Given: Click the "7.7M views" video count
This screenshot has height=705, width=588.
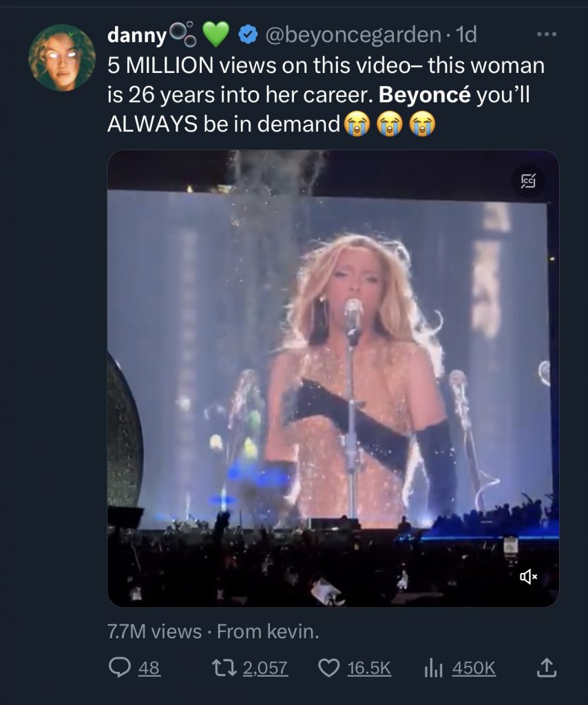Looking at the screenshot, I should tap(154, 632).
